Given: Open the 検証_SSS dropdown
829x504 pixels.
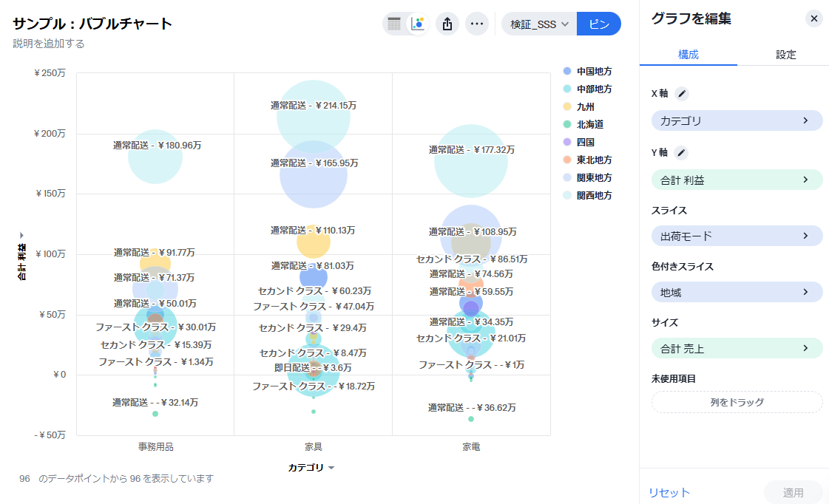Looking at the screenshot, I should click(x=539, y=24).
